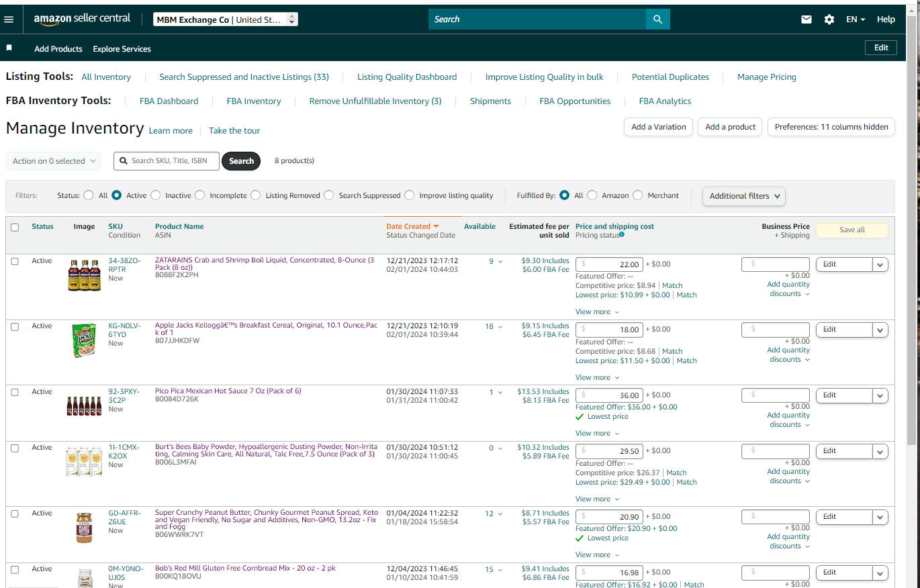
Task: Open Listing Quality Dashboard
Action: 407,77
